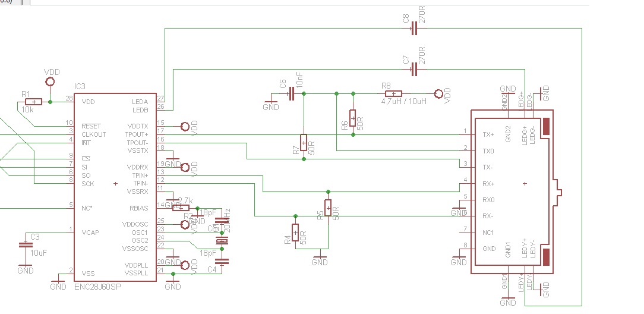The height and width of the screenshot is (314, 644).
Task: Click the junction dot right of R1
Action: pyautogui.click(x=50, y=102)
